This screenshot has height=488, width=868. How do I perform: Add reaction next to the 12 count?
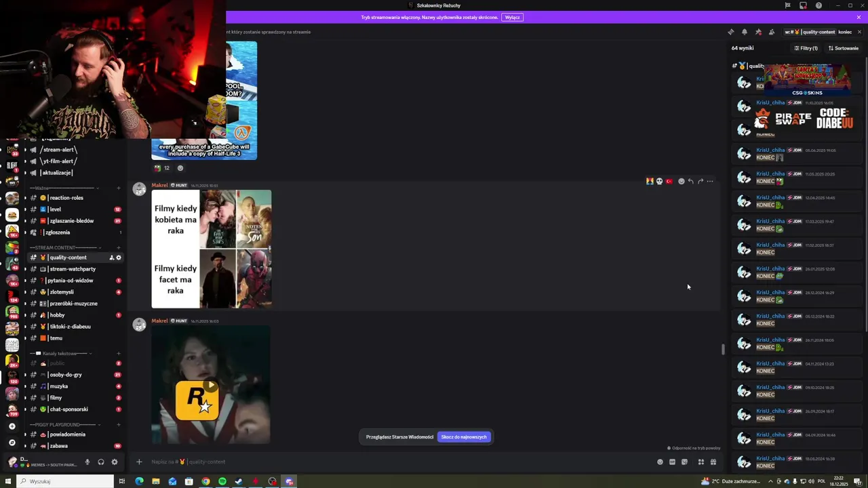(180, 168)
